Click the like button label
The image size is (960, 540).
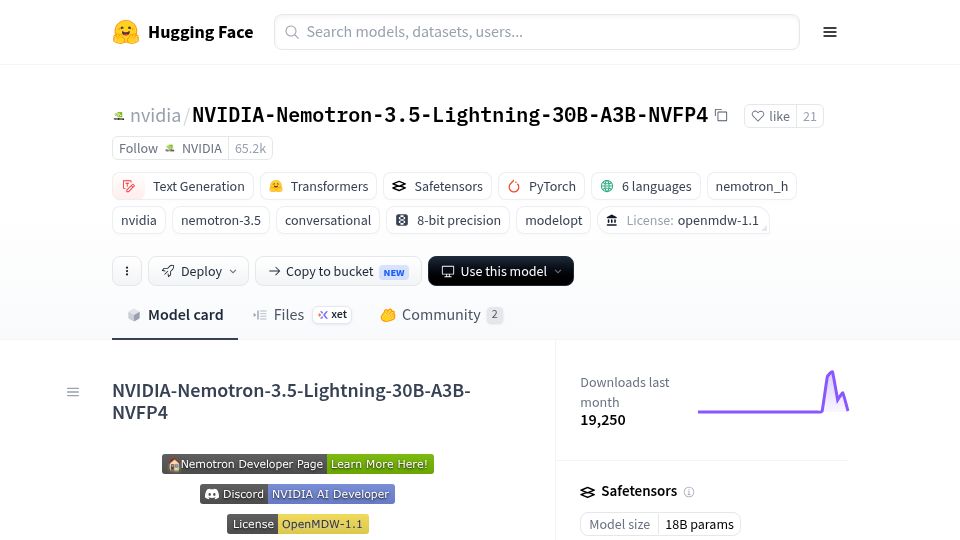coord(779,116)
